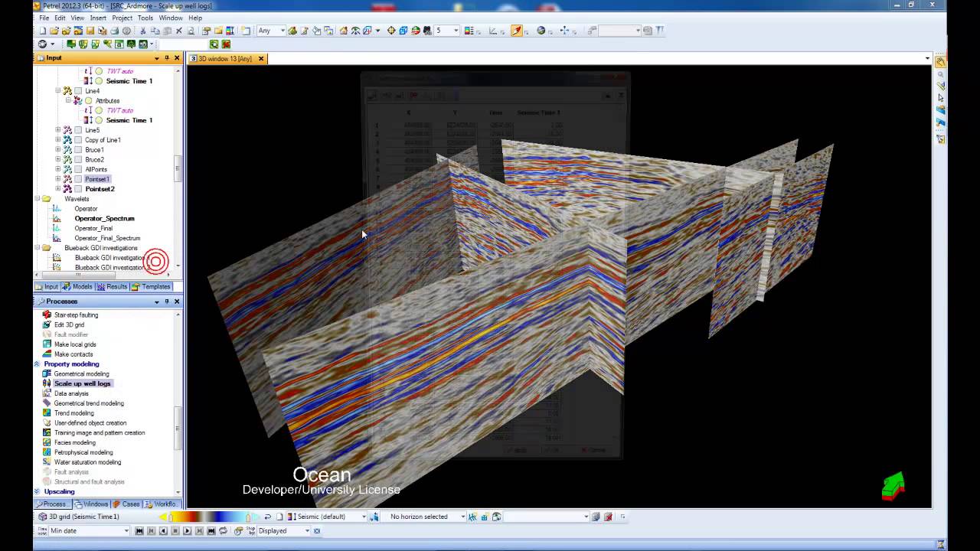Click the red flag icon in second toolbar
Image resolution: width=980 pixels, height=551 pixels.
click(226, 44)
